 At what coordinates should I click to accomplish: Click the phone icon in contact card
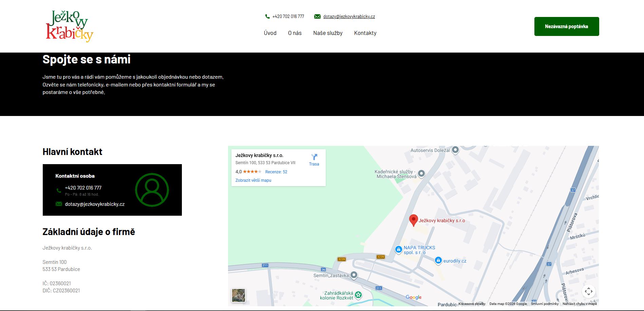tap(59, 190)
